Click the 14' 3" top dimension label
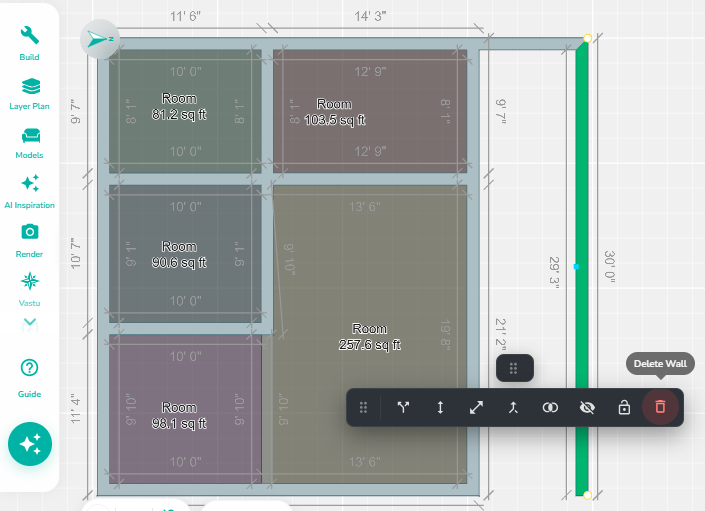The image size is (705, 511). coord(370,16)
